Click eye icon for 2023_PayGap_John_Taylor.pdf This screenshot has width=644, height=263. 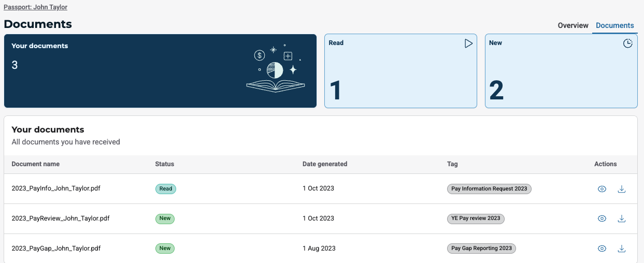[602, 249]
